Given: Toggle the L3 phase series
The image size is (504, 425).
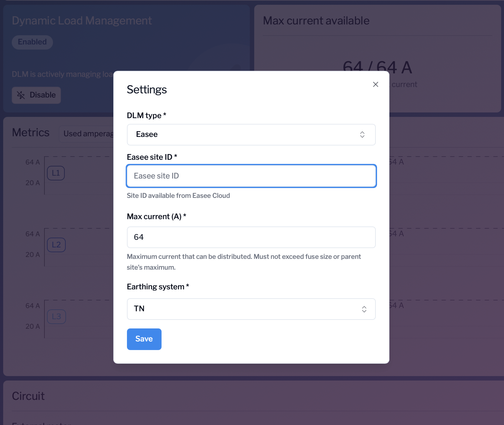Looking at the screenshot, I should [56, 317].
